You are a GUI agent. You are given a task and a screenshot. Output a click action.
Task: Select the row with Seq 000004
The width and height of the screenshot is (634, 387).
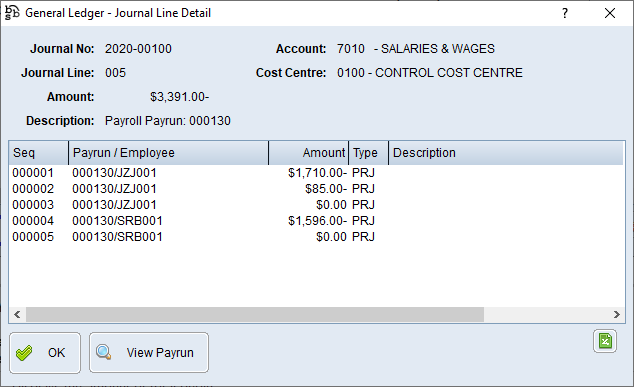[316, 221]
